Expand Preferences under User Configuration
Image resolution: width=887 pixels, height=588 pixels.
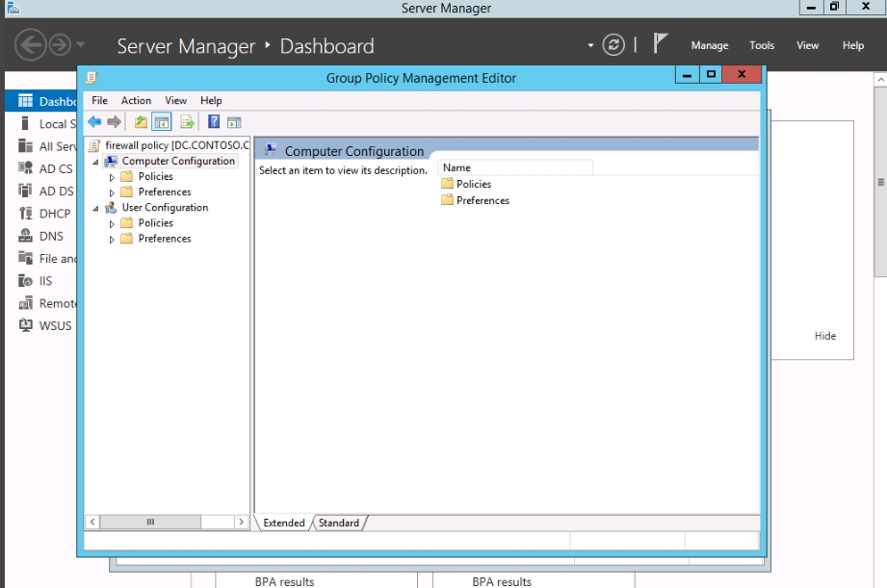112,240
